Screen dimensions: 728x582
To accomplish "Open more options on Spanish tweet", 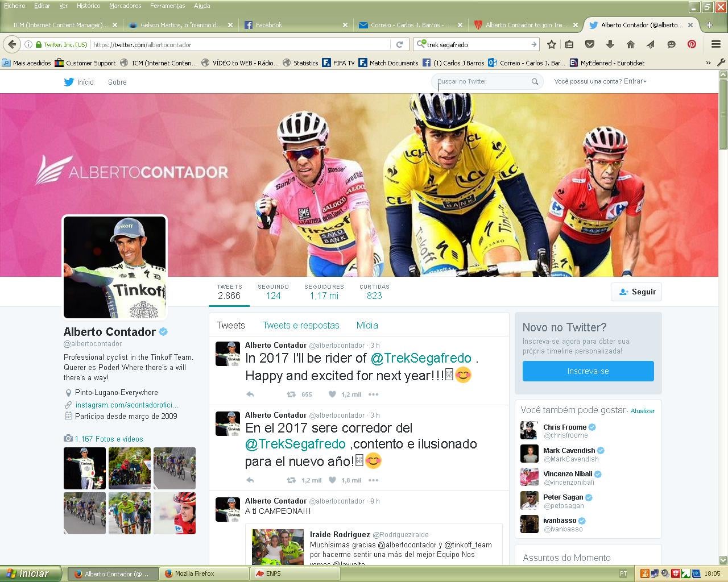I will tap(373, 480).
